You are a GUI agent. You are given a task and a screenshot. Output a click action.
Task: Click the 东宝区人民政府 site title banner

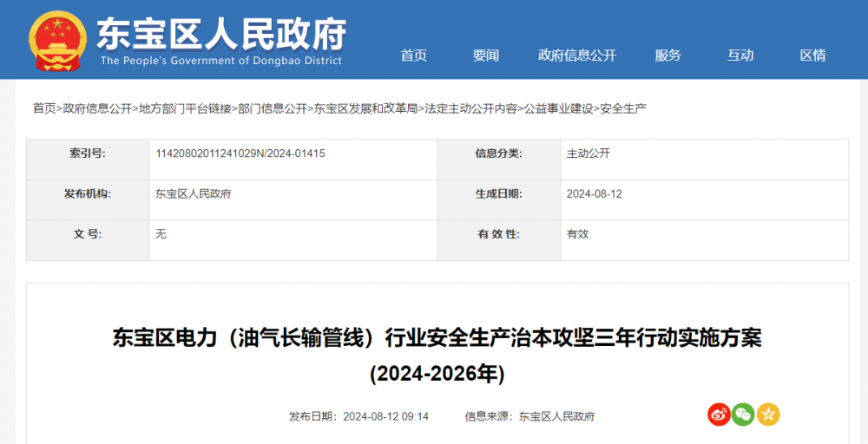[221, 34]
